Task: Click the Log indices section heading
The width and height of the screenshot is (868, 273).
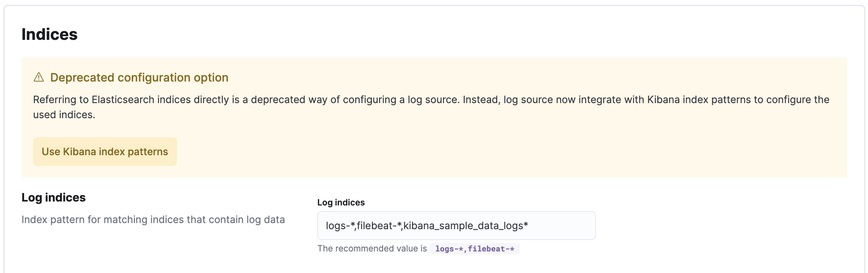Action: [x=54, y=197]
